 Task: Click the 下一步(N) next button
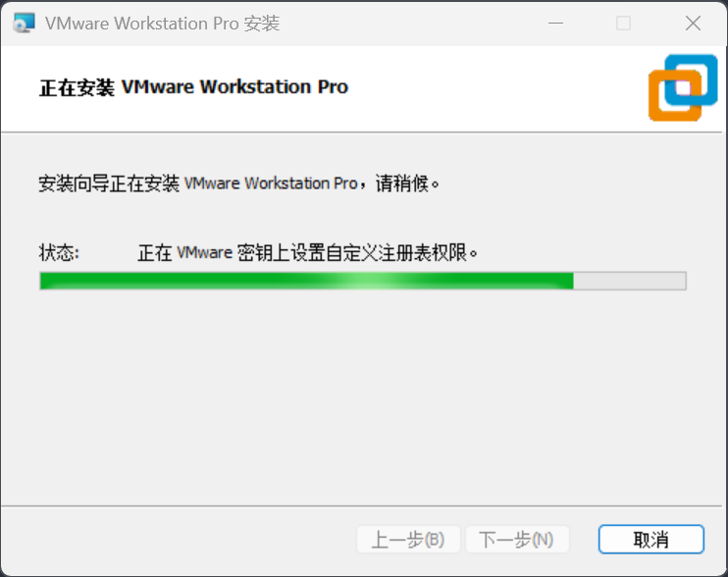tap(517, 540)
